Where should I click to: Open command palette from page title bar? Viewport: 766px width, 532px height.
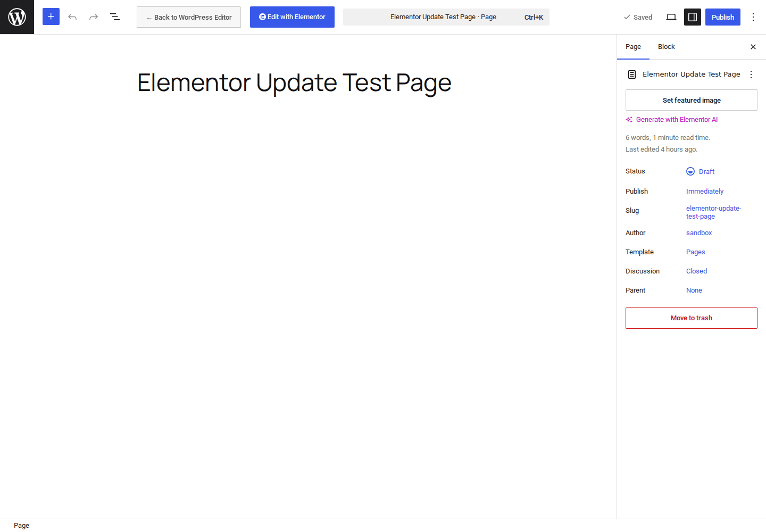[446, 17]
